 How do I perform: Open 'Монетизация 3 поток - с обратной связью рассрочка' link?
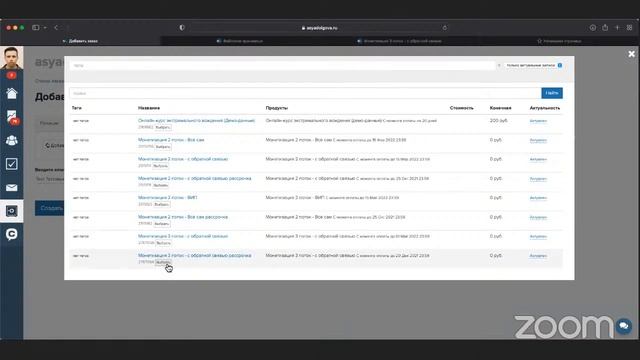195,256
